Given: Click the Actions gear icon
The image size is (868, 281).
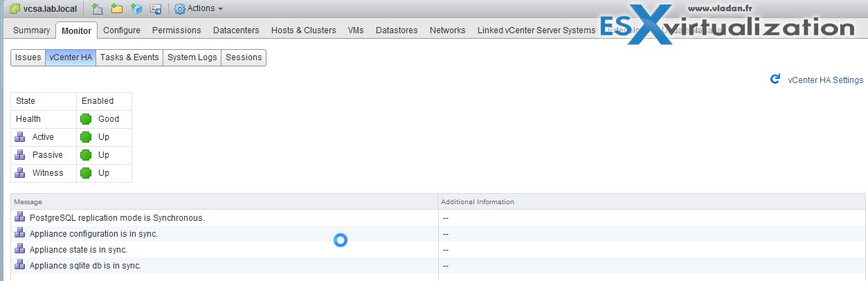Looking at the screenshot, I should point(180,9).
